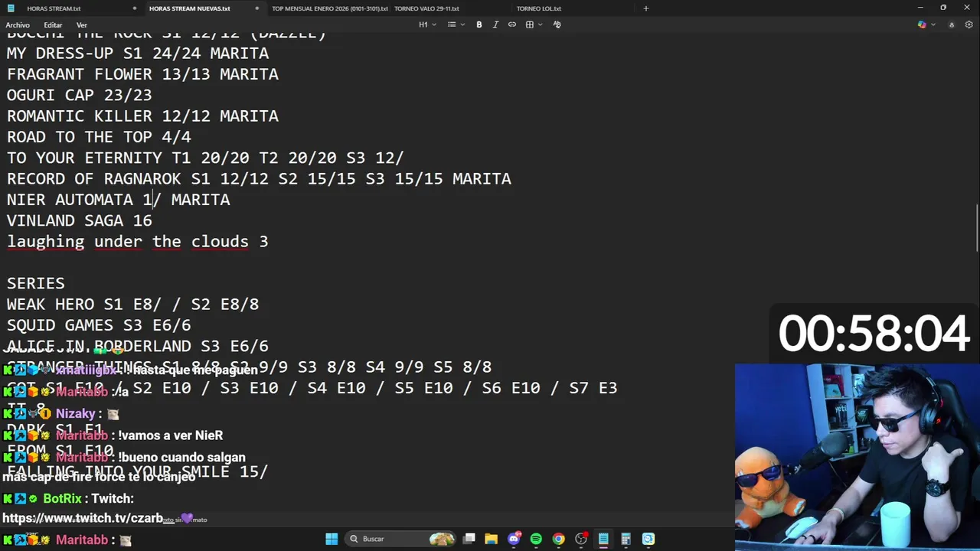The height and width of the screenshot is (551, 980).
Task: Click the NIER AUTOMATA 1/ MARITA line
Action: click(x=118, y=200)
